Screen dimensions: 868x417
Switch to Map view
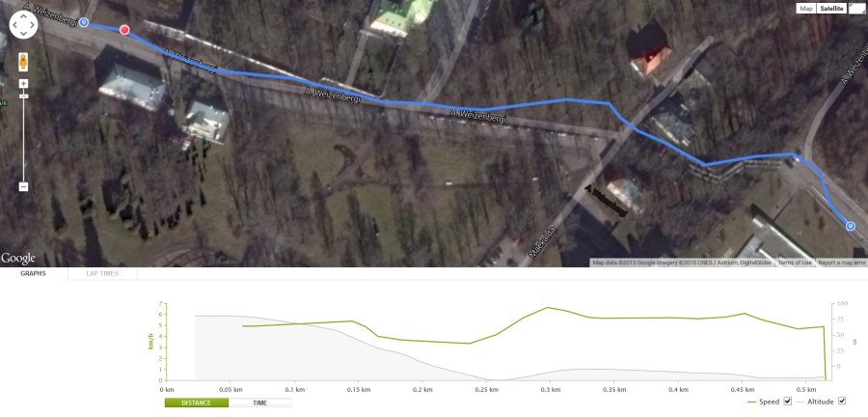click(806, 9)
